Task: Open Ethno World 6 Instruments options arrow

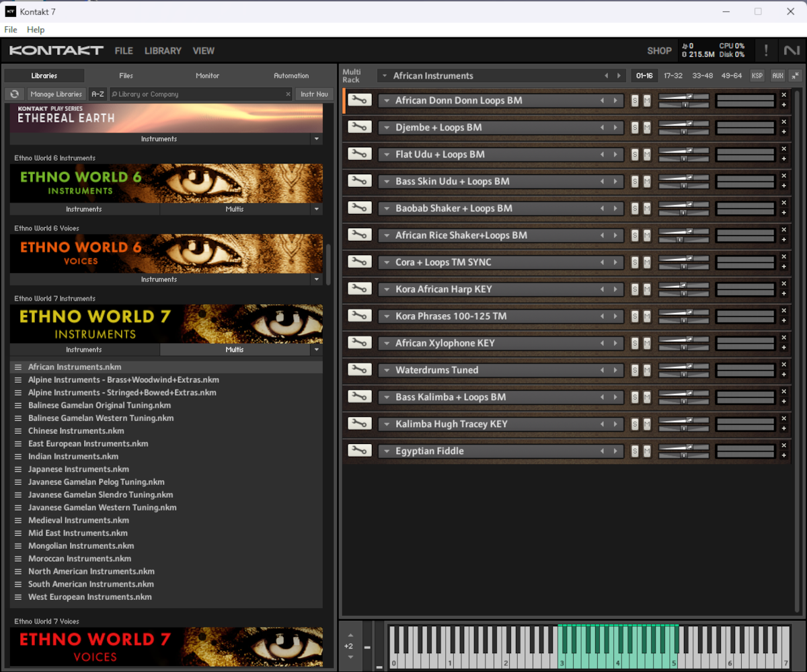Action: click(x=317, y=209)
